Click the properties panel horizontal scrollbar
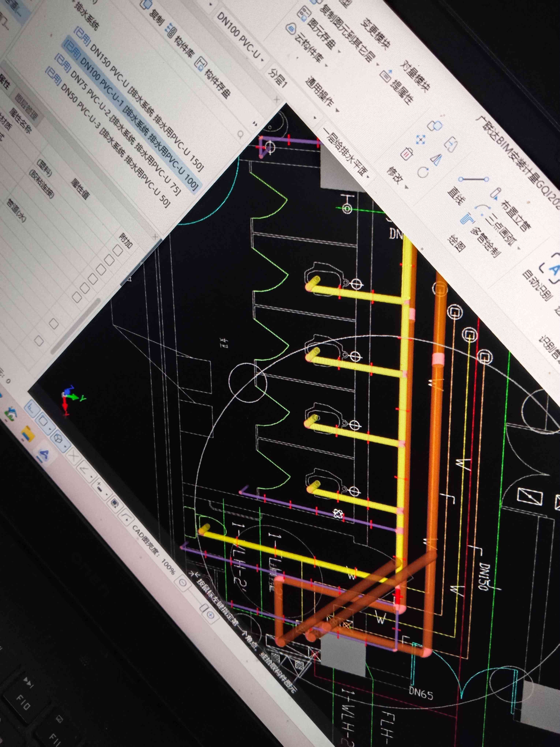The width and height of the screenshot is (560, 747). click(x=76, y=327)
